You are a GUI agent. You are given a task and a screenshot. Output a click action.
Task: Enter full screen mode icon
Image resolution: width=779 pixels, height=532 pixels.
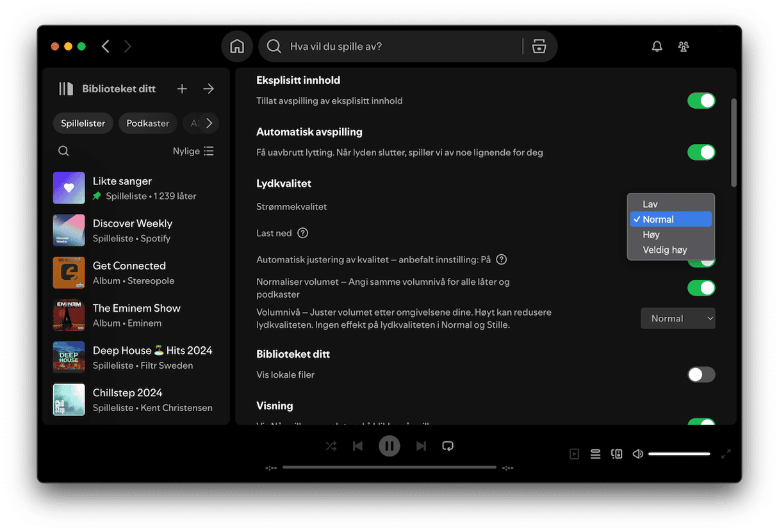point(726,454)
